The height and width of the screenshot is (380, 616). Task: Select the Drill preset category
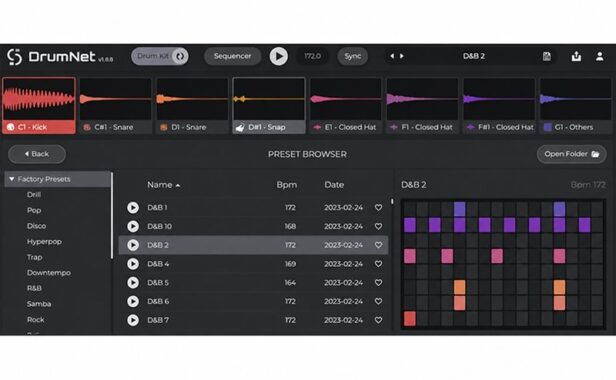click(34, 195)
